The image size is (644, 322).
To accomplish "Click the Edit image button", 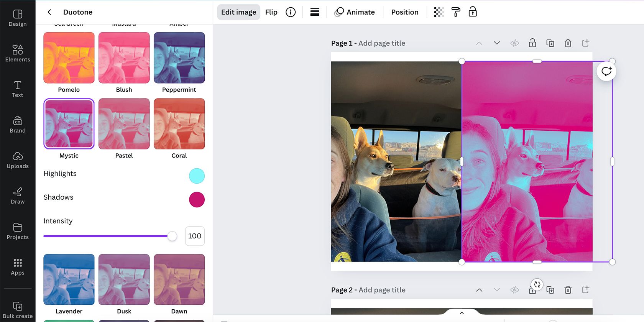I will point(238,12).
